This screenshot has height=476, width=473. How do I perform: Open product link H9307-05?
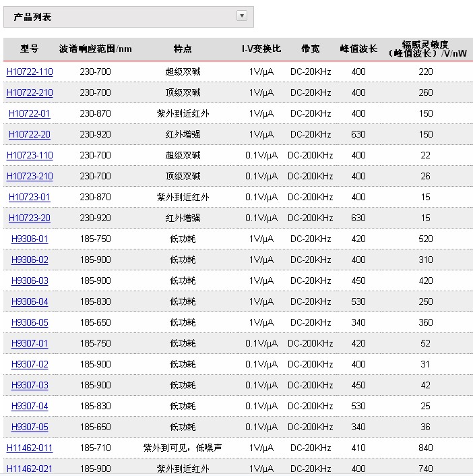point(30,427)
